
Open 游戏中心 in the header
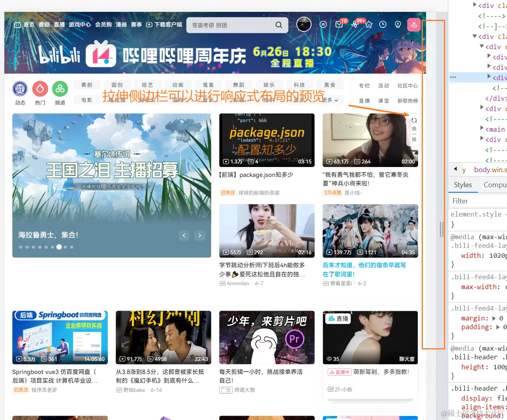[x=80, y=25]
